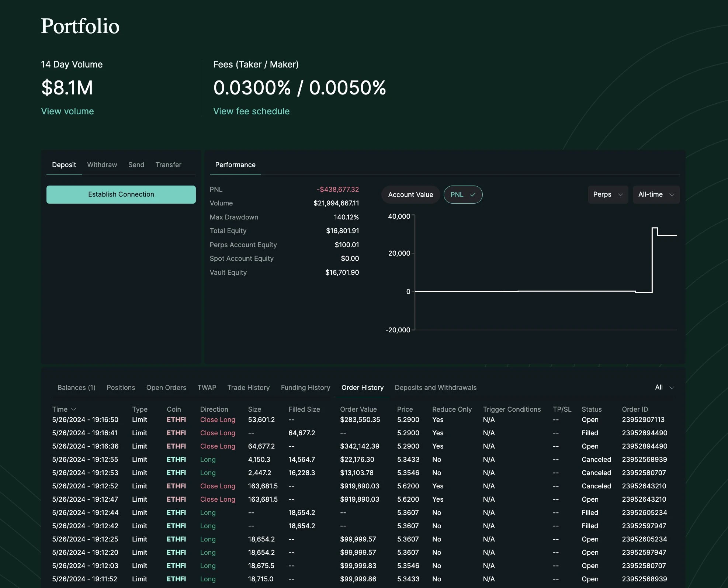This screenshot has width=728, height=588.
Task: Click the PNL metric icon/button
Action: tap(462, 194)
